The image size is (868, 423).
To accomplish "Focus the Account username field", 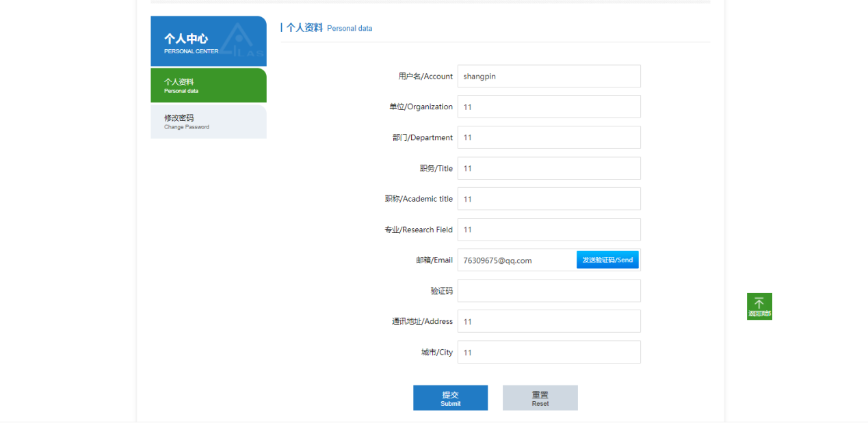I will tap(549, 77).
